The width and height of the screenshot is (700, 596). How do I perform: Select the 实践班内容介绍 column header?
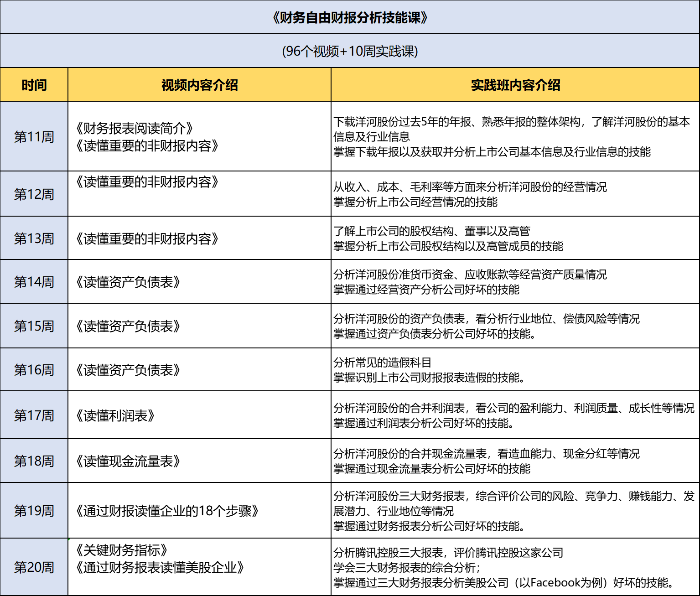coord(515,85)
